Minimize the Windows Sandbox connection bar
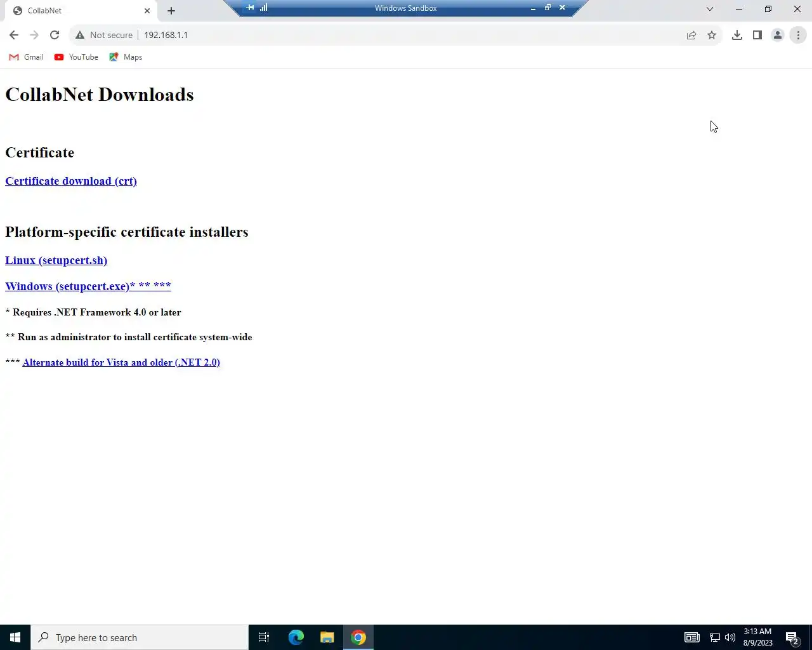Screen dimensions: 812x650 click(x=533, y=8)
